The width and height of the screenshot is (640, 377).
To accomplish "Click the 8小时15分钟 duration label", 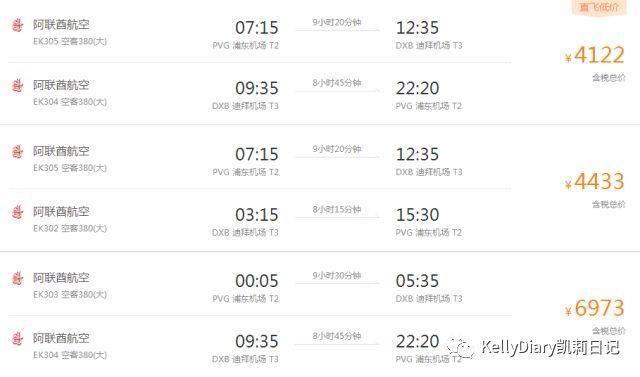I will [x=337, y=209].
